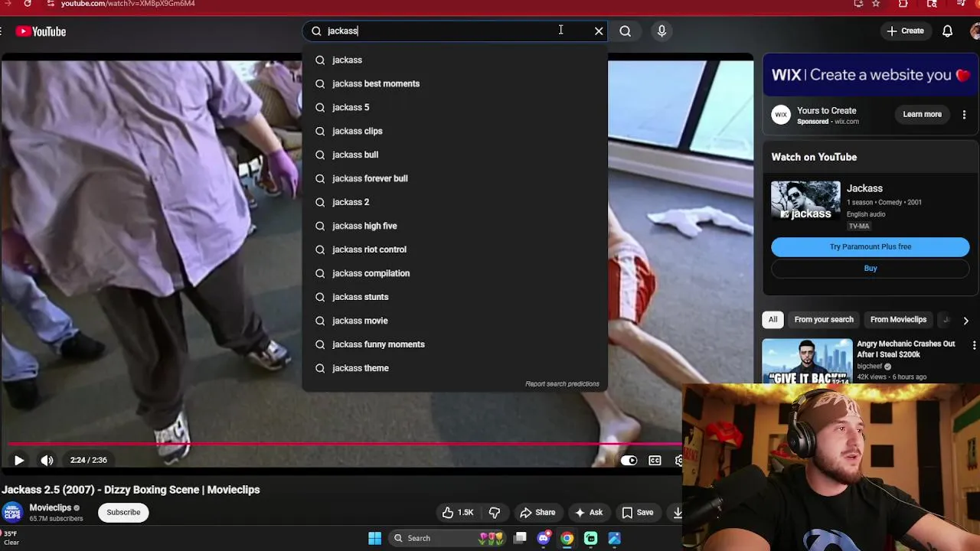
Task: Bookmark the page with the star icon
Action: [x=876, y=4]
